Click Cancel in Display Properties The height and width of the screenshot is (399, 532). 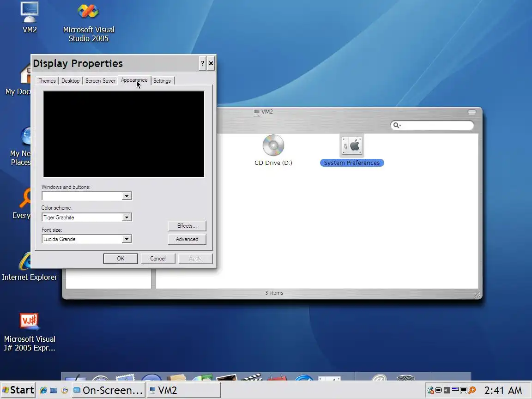(x=158, y=259)
